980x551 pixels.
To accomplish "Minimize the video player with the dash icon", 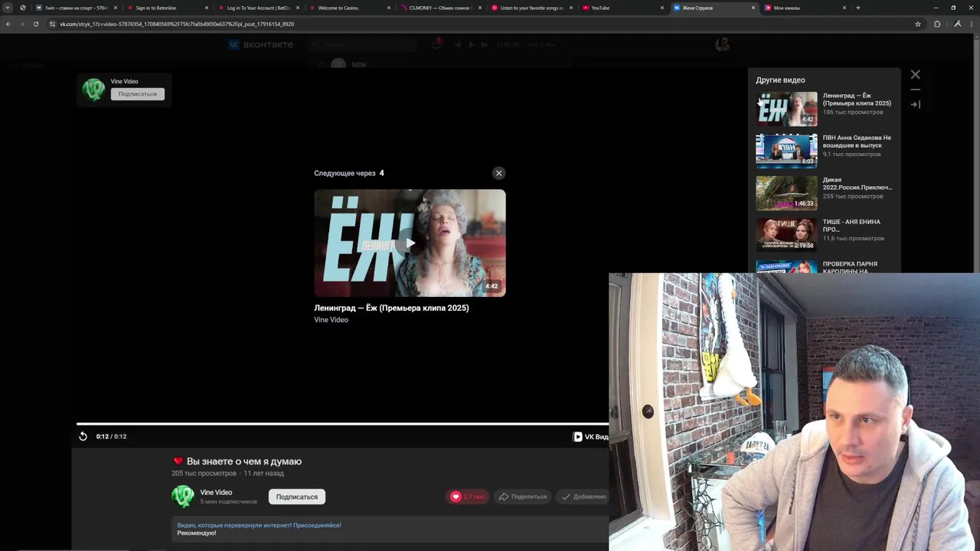I will coord(915,90).
